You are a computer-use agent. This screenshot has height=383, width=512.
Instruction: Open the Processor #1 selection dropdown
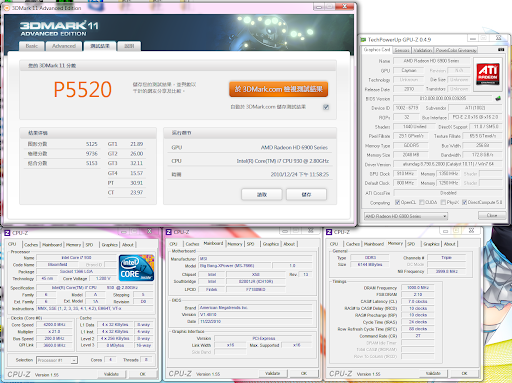57,360
